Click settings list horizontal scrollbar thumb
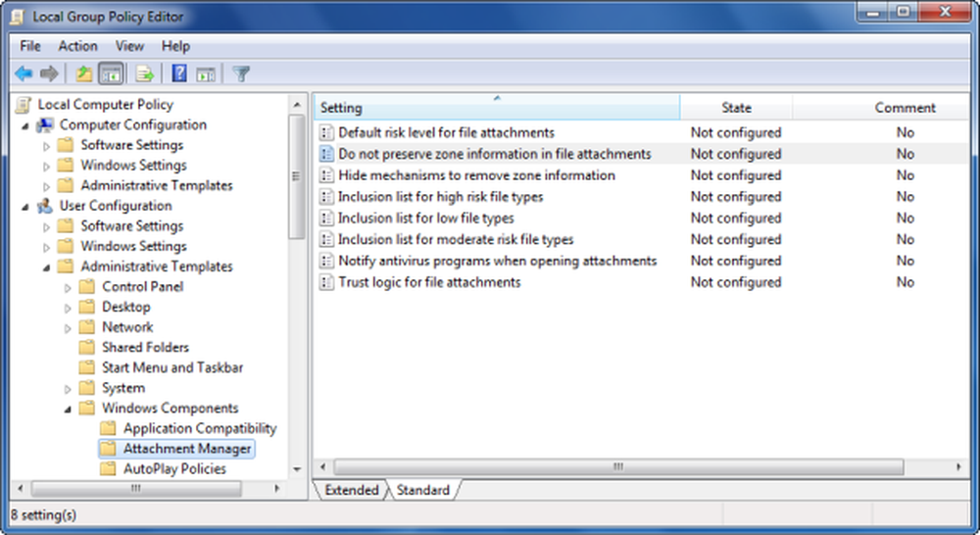The image size is (980, 535). 618,466
